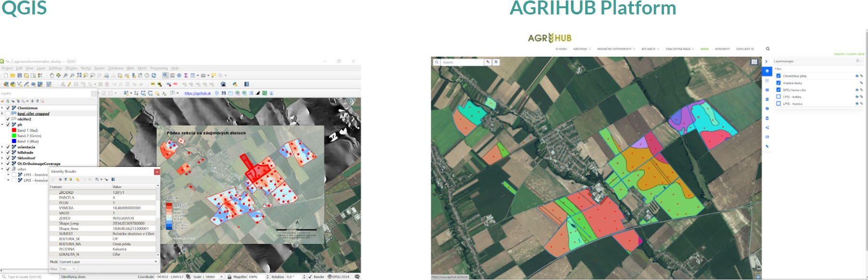The height and width of the screenshot is (280, 868).
Task: Open the Vector menu in QGIS
Action: [86, 68]
